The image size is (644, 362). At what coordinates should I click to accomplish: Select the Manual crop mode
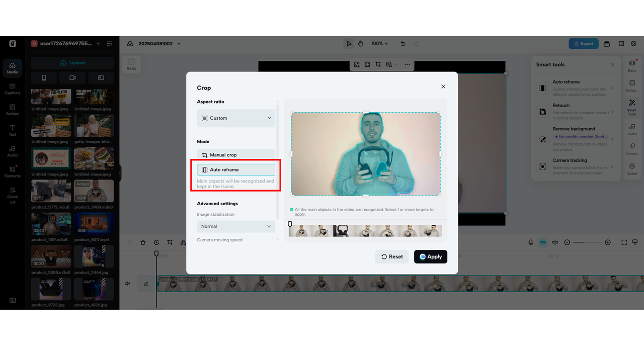click(x=236, y=155)
